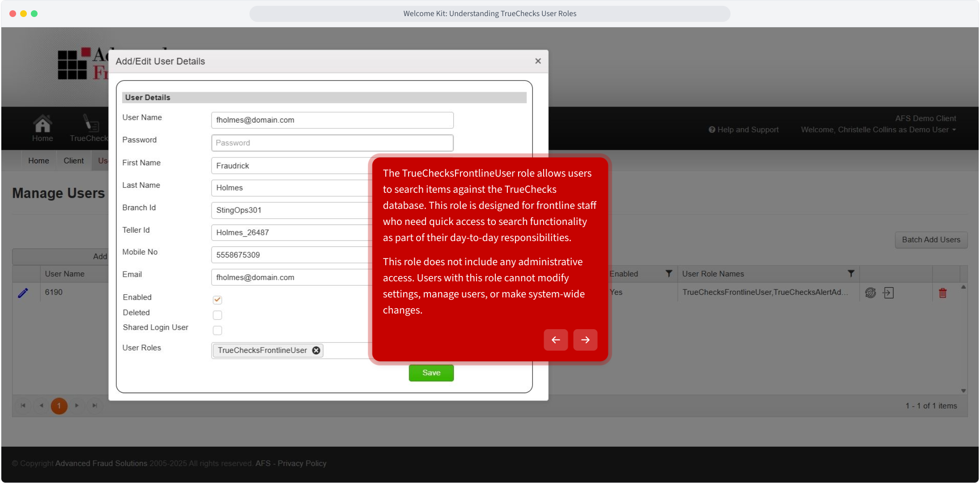Viewport: 980px width, 483px height.
Task: Open Advanced Fraud Solutions footer link
Action: tap(101, 463)
